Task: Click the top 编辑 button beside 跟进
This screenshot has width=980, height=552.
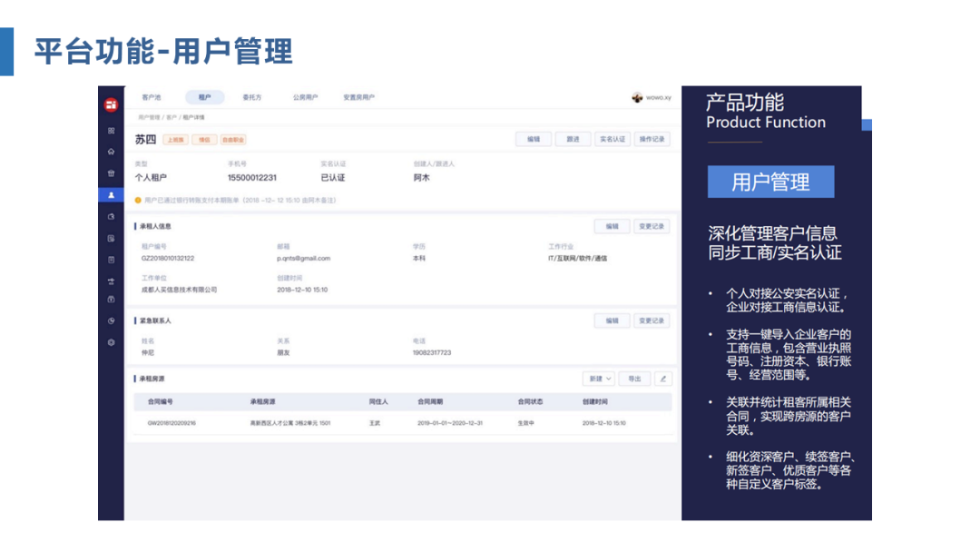Action: point(534,140)
